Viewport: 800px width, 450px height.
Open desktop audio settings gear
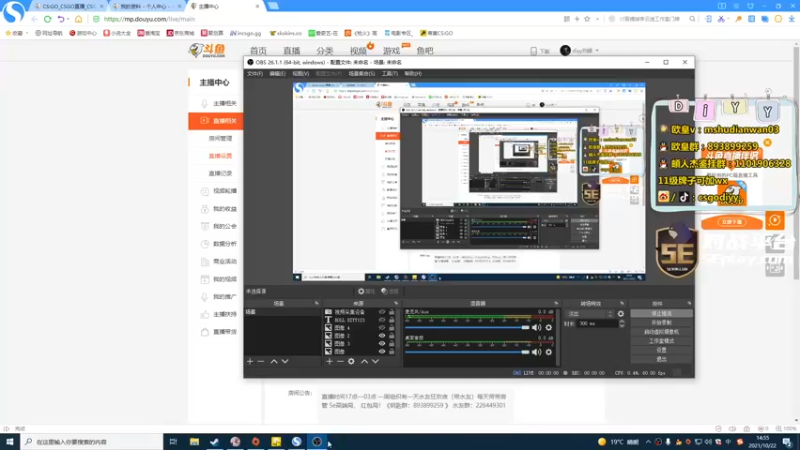click(x=549, y=352)
